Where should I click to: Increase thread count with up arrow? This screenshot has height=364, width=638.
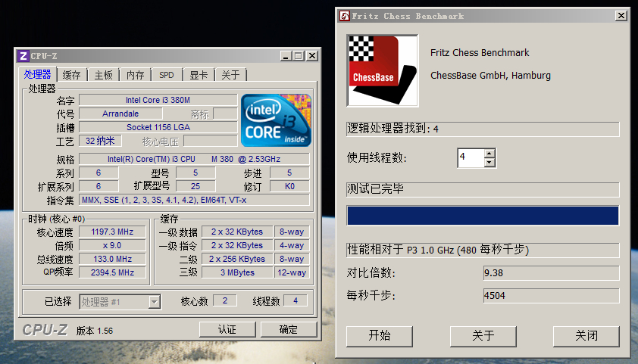pos(489,154)
